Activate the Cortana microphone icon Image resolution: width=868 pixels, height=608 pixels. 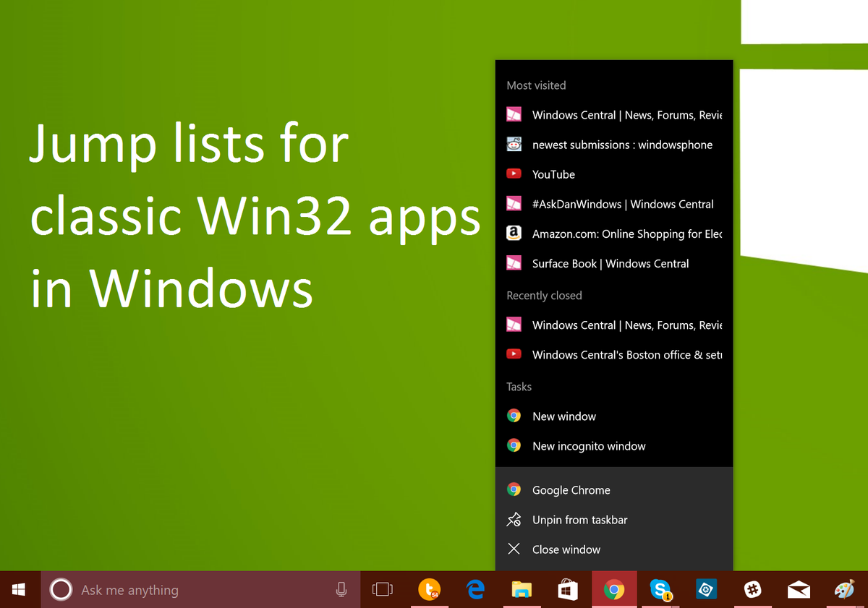pyautogui.click(x=341, y=590)
